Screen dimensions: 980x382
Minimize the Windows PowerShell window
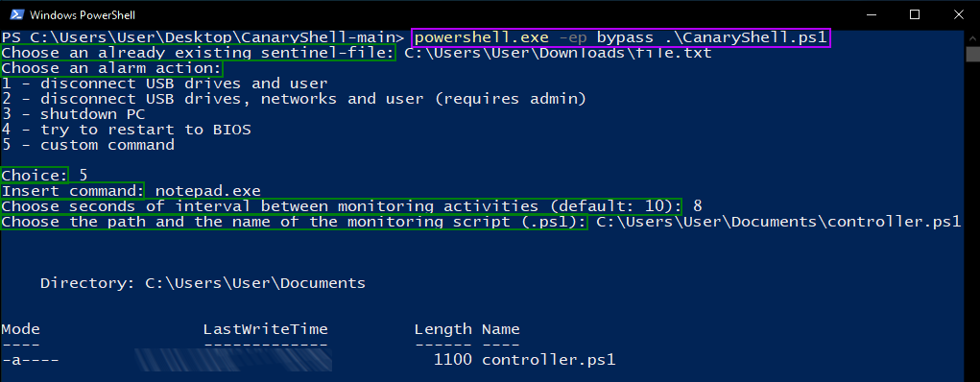point(870,14)
